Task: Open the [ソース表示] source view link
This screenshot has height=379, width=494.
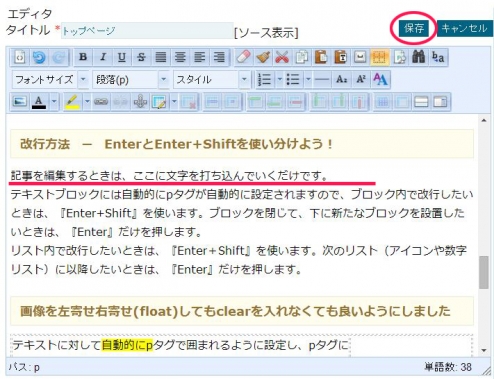Action: tap(266, 33)
